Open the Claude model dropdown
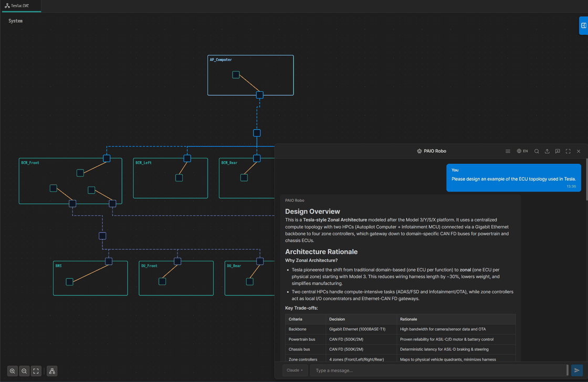 295,370
